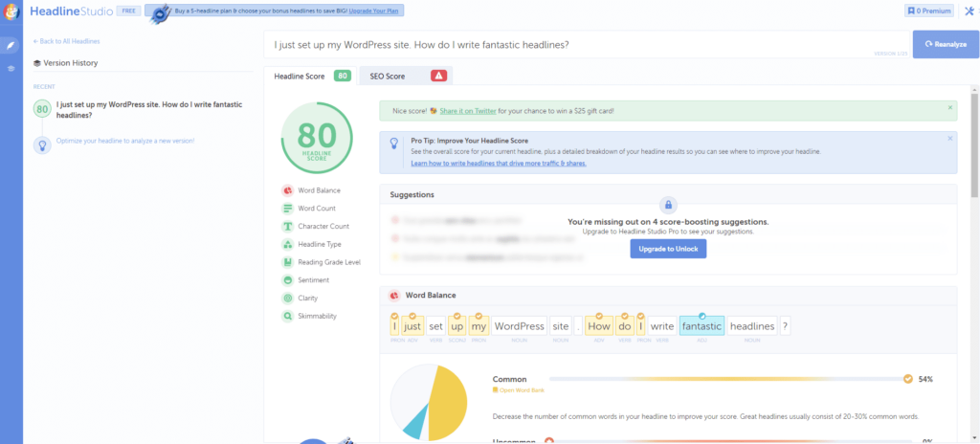Open the feather headline writer sidebar icon
980x444 pixels.
click(x=11, y=45)
